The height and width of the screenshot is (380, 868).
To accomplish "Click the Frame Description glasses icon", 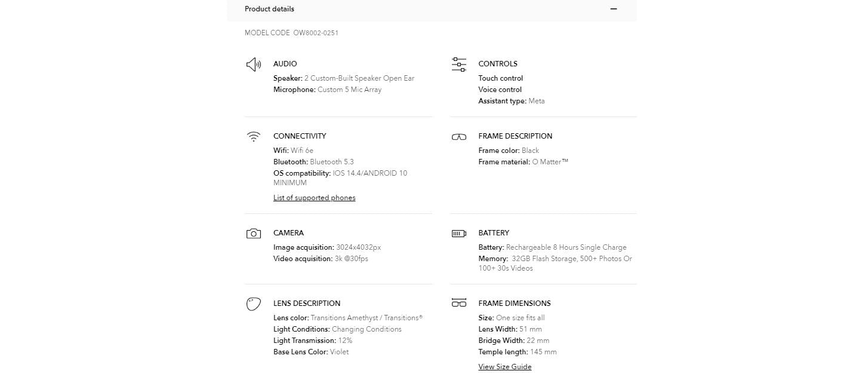I will (x=458, y=137).
